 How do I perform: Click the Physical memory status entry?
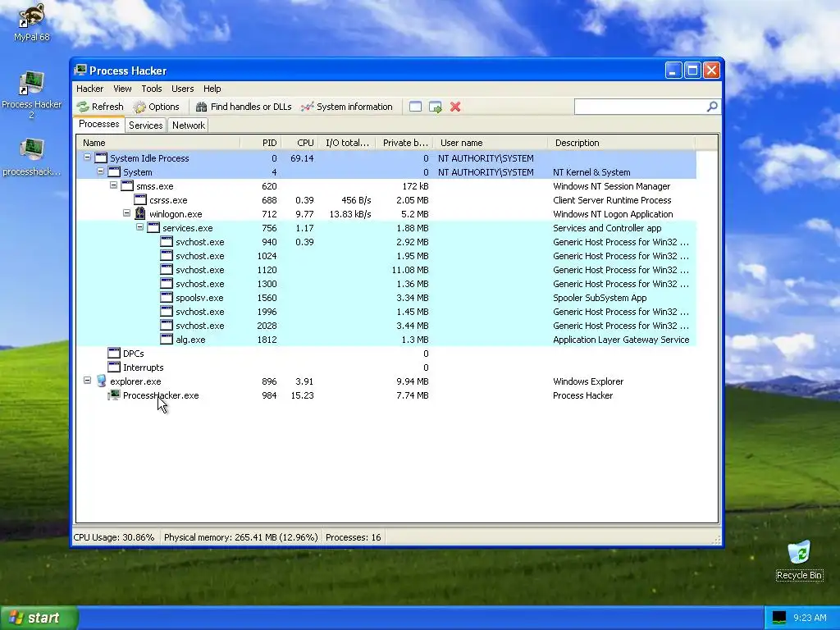[x=240, y=537]
